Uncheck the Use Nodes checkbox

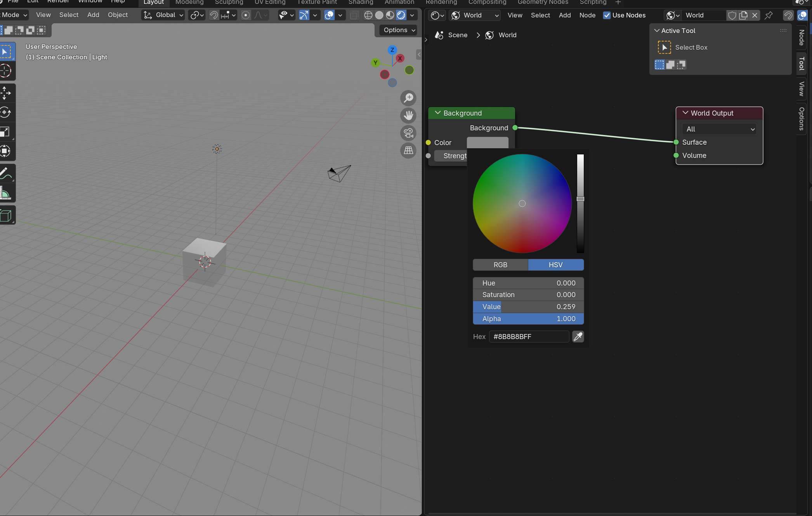[x=607, y=15]
